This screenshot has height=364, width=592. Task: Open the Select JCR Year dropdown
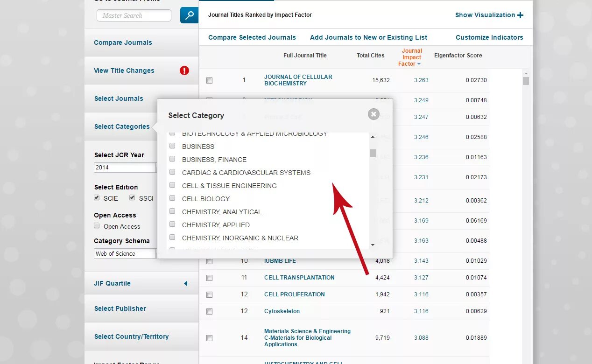click(125, 168)
